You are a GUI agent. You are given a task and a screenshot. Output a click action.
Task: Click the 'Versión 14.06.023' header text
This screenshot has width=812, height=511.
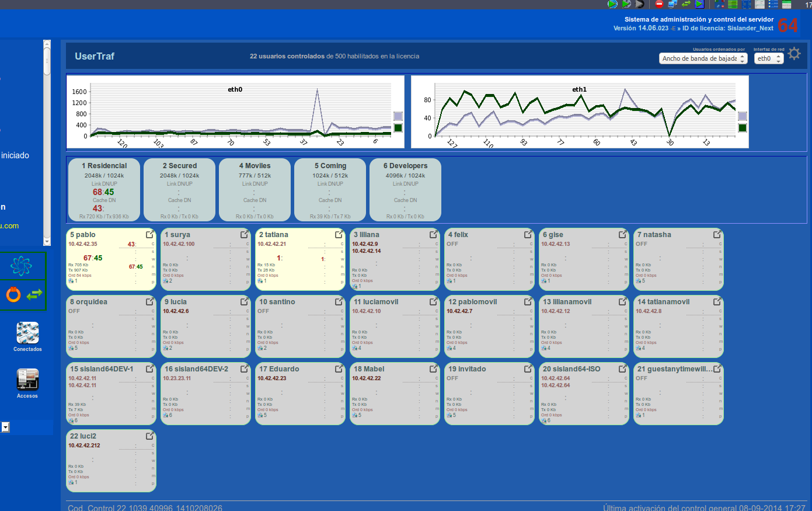tap(641, 28)
